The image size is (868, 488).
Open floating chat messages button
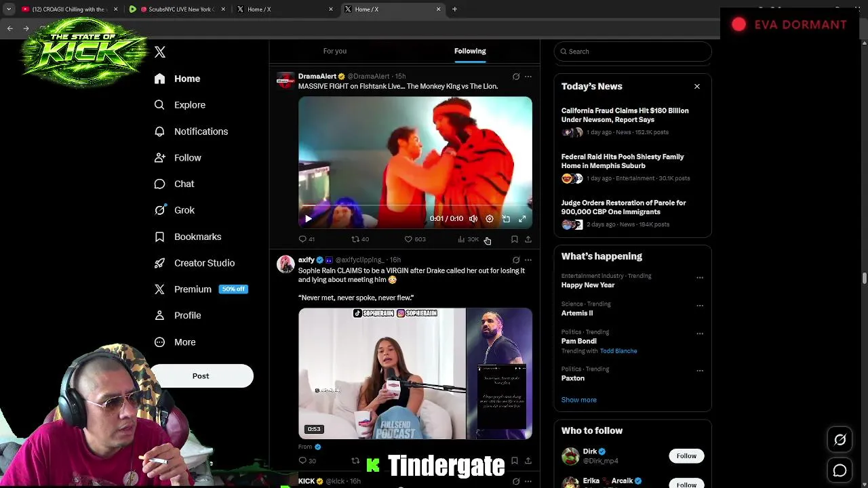coord(840,470)
